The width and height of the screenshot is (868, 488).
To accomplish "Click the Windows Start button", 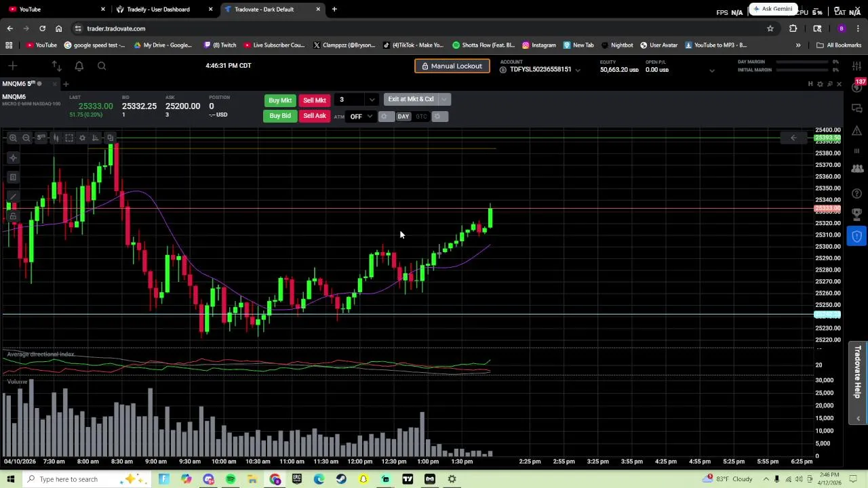I will (x=11, y=479).
